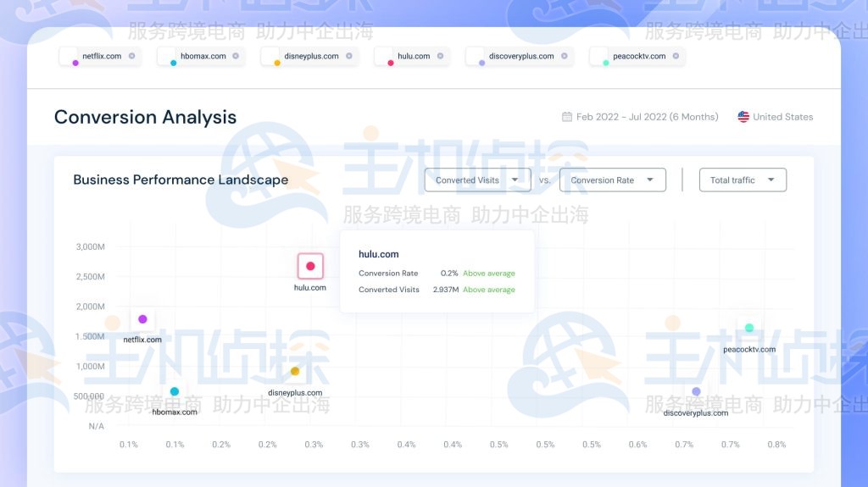Remove hulu.com chip using the X icon
The height and width of the screenshot is (487, 868).
tap(440, 57)
